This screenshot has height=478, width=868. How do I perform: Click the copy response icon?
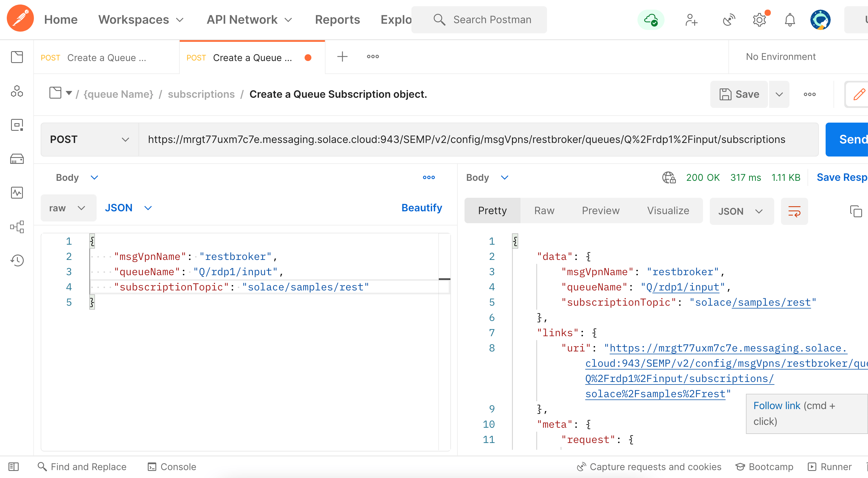click(855, 211)
